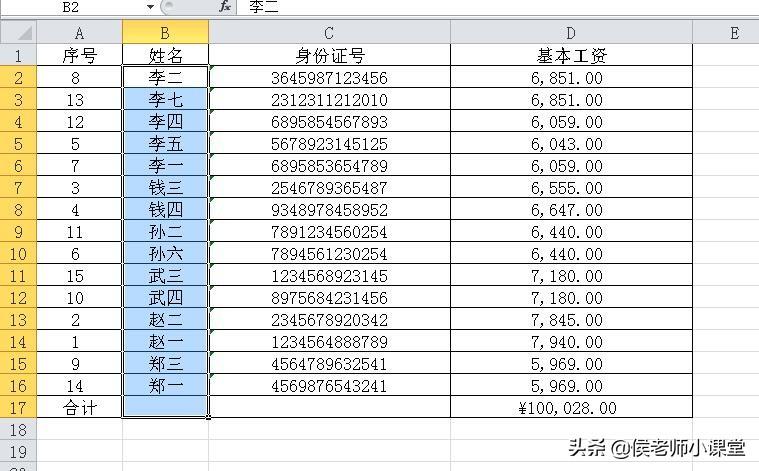Click salary cell 6,043.00
The image size is (759, 471).
pyautogui.click(x=571, y=144)
